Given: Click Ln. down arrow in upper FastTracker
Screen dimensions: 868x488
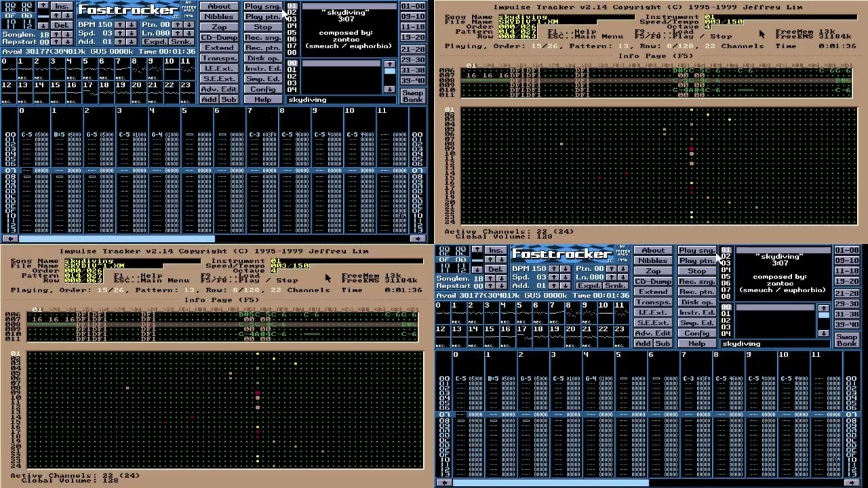Looking at the screenshot, I should (x=188, y=33).
